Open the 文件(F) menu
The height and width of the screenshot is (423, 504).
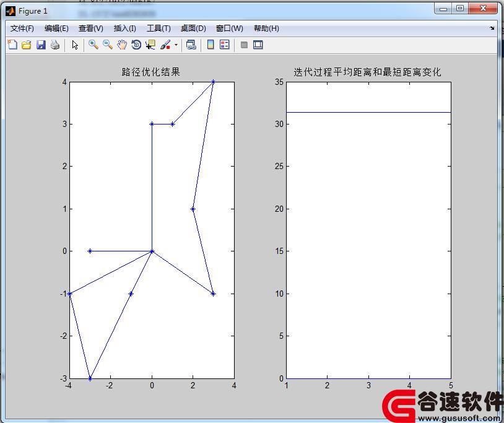(x=22, y=28)
